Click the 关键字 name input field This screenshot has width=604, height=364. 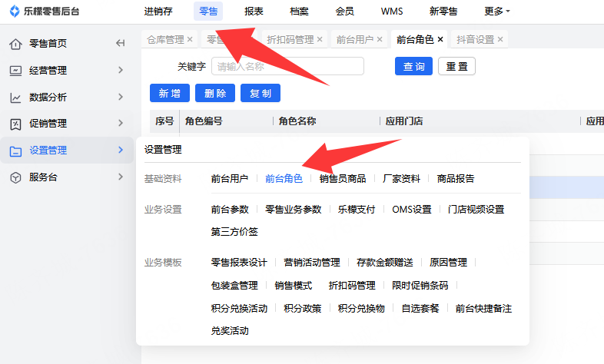pos(287,66)
